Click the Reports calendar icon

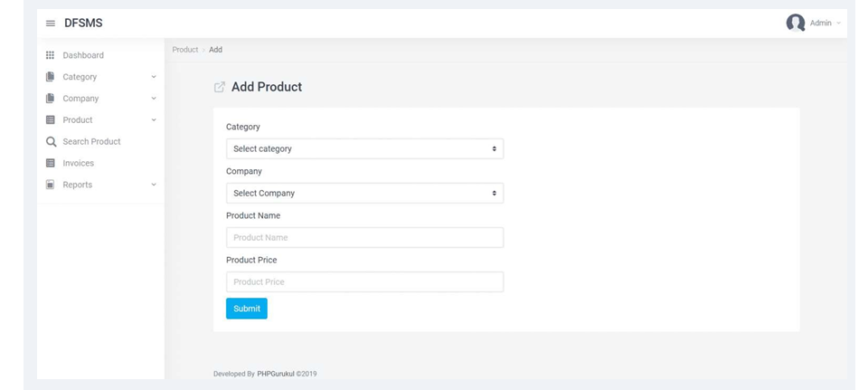point(51,185)
